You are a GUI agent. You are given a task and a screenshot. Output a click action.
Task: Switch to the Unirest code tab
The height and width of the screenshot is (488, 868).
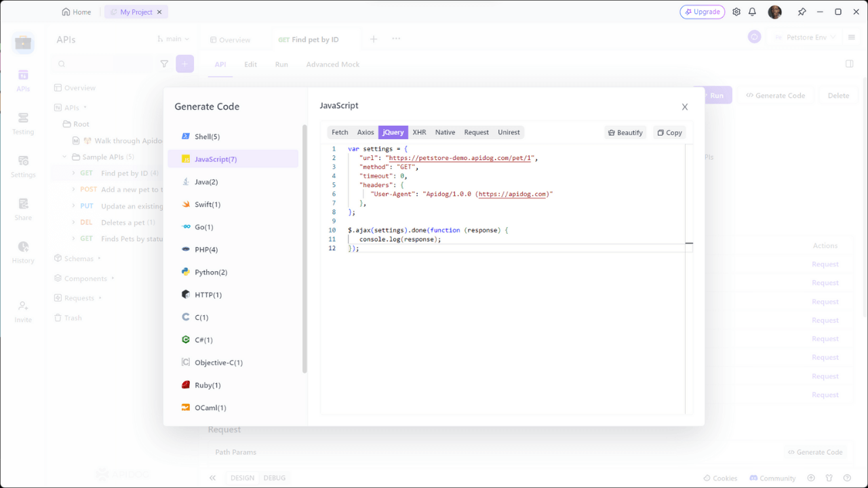point(509,132)
